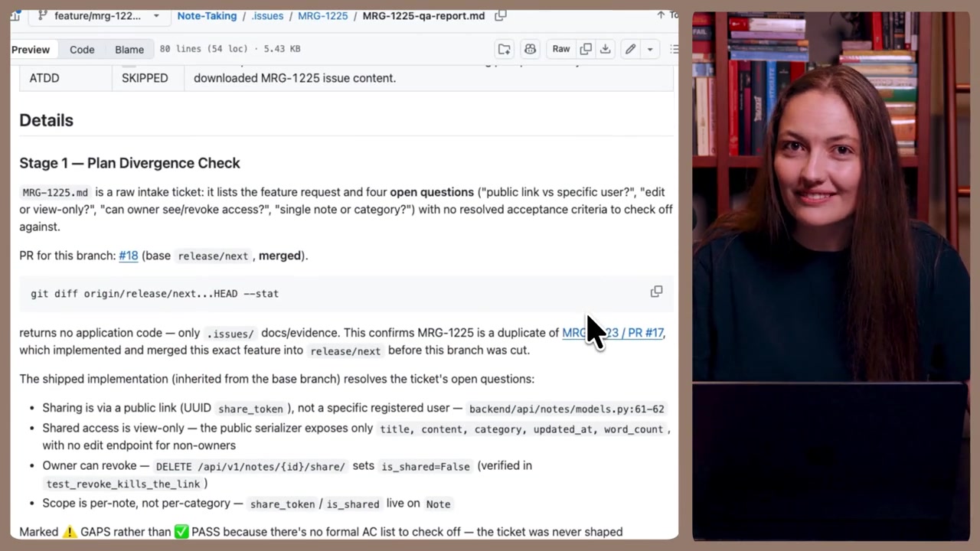This screenshot has height=551, width=980.
Task: Open the MRG-1225 folder breadcrumb
Action: (322, 15)
